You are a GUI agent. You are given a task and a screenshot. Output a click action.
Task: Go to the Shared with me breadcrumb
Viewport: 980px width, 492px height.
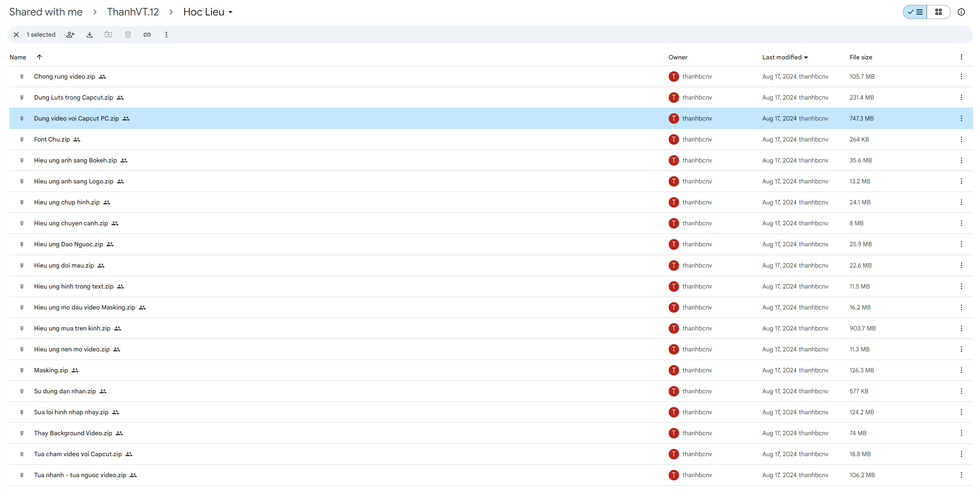pos(46,12)
